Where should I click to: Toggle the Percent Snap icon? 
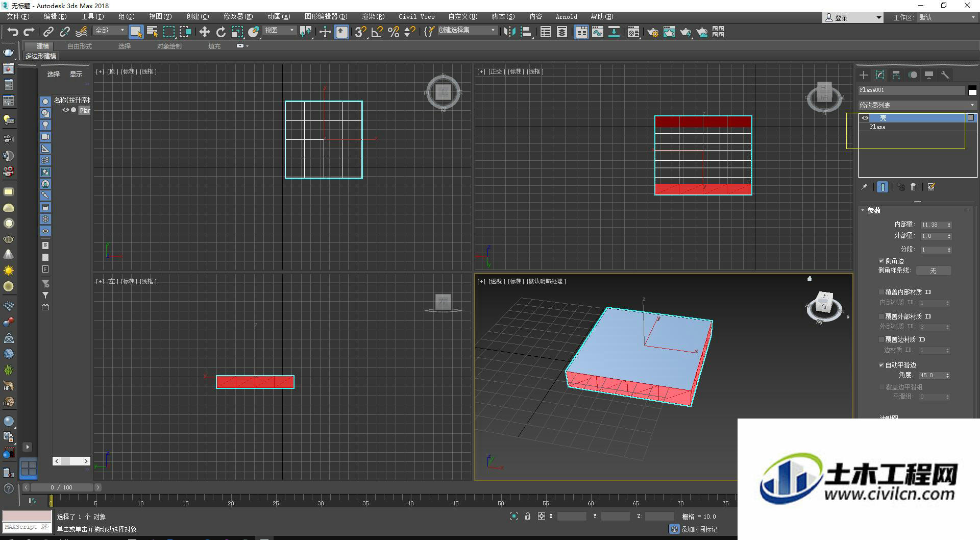coord(393,32)
